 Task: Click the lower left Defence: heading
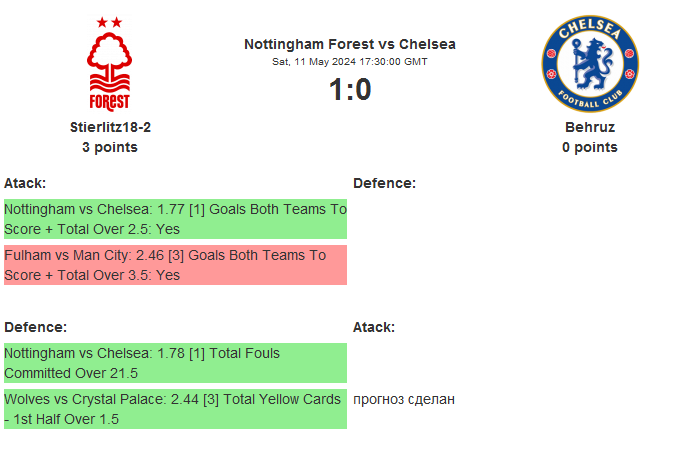[x=35, y=327]
